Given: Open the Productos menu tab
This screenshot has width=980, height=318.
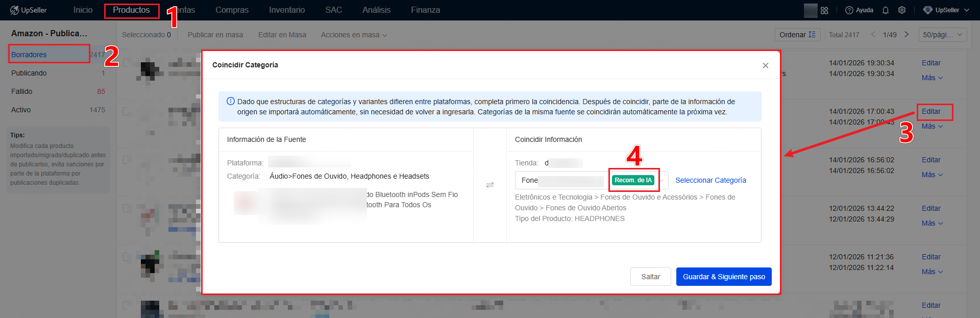Looking at the screenshot, I should click(x=131, y=10).
